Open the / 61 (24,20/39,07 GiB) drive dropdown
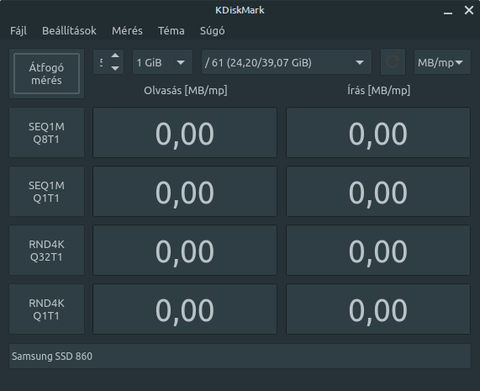Screen dimensions: 480x391 pyautogui.click(x=286, y=62)
